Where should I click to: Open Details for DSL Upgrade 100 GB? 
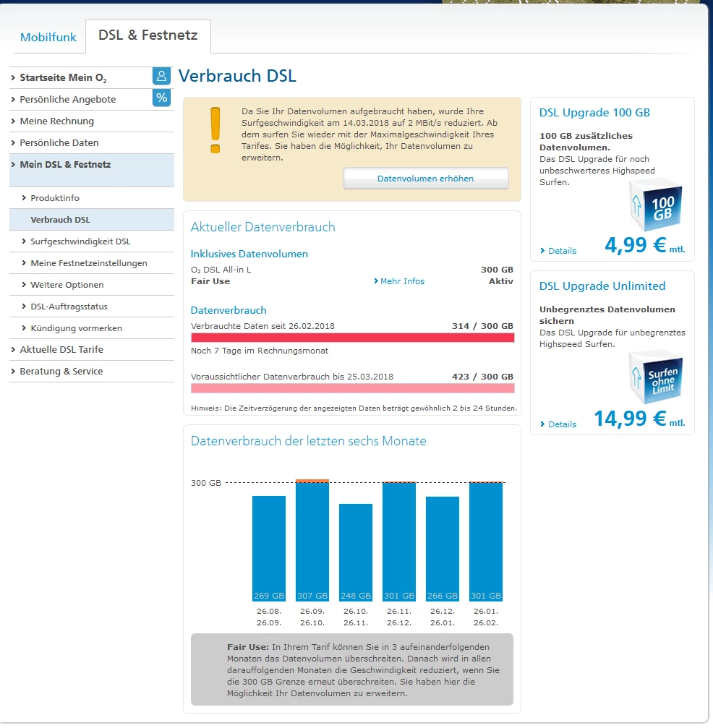(558, 251)
